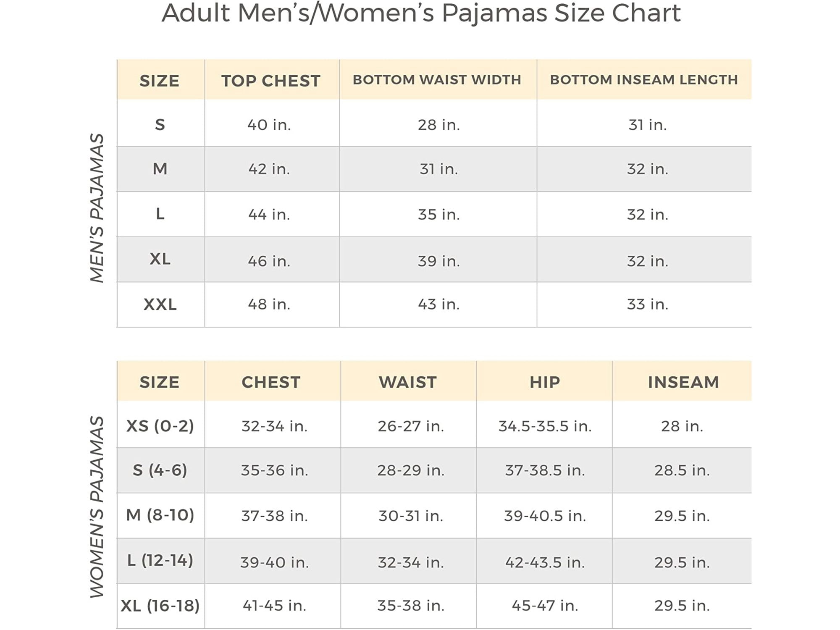The image size is (840, 630).
Task: Click the '28.5 in.' inseam value
Action: [x=682, y=470]
